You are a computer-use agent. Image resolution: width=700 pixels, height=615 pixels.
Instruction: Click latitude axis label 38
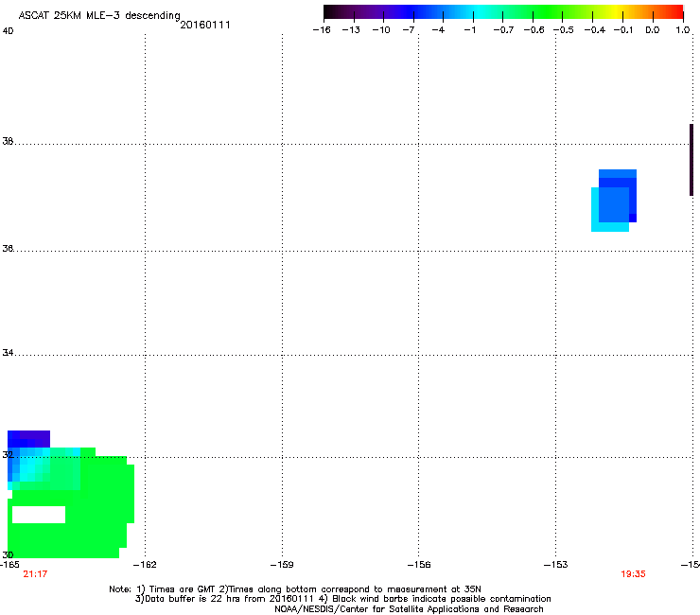8,141
